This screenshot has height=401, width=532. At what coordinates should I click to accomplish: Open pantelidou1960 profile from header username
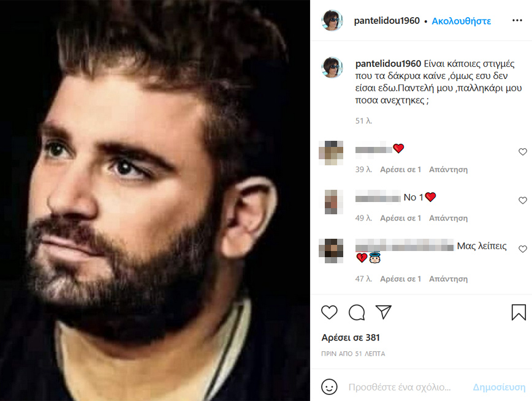pos(387,21)
